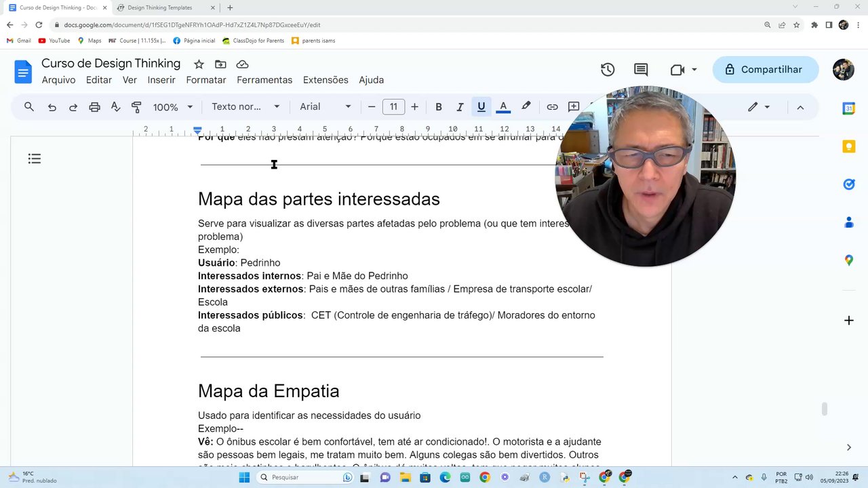Open the Formatar menu
868x488 pixels.
[206, 80]
